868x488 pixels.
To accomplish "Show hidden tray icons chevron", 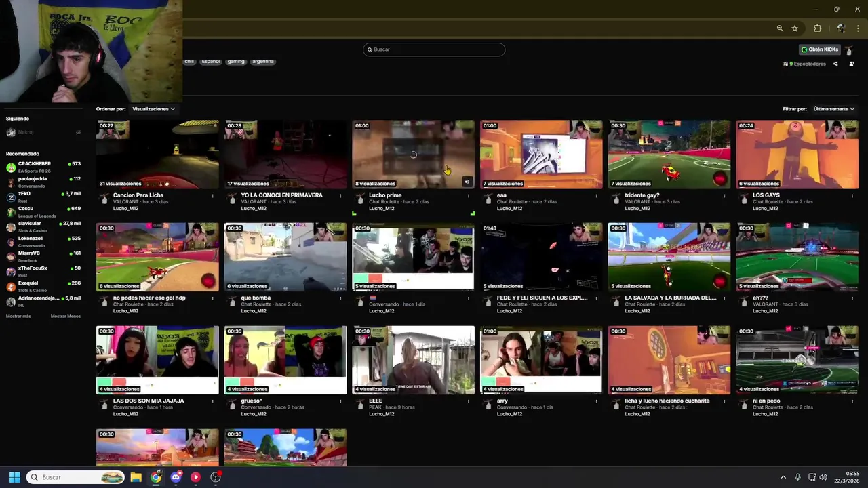I will (783, 477).
